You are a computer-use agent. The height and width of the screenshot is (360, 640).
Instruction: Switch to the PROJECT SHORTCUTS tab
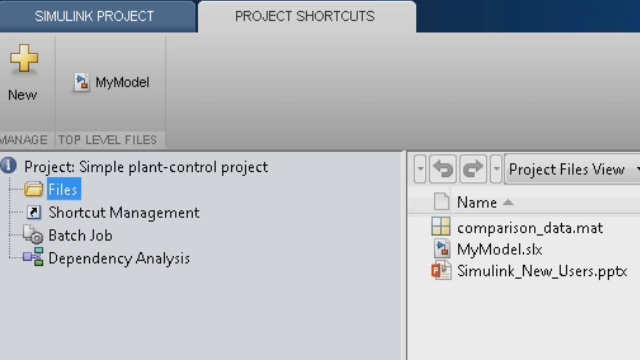click(305, 16)
